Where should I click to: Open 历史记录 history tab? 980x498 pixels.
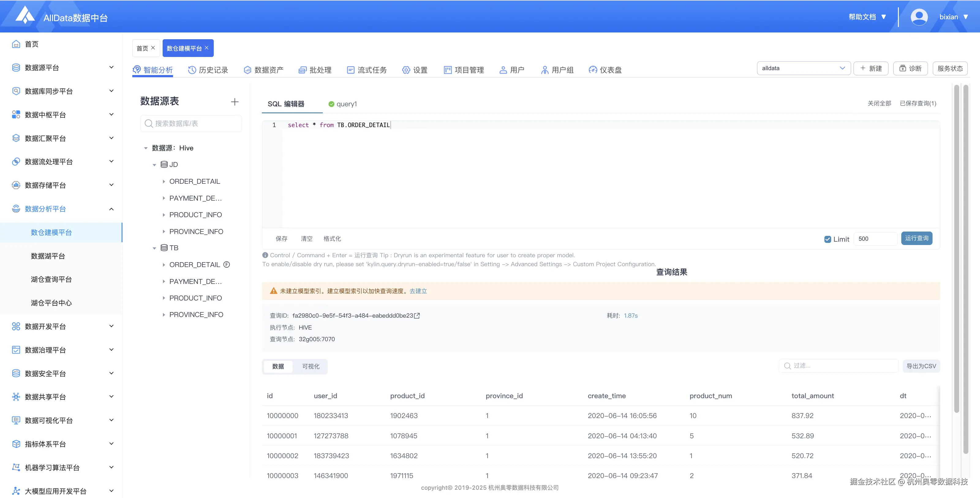click(208, 70)
